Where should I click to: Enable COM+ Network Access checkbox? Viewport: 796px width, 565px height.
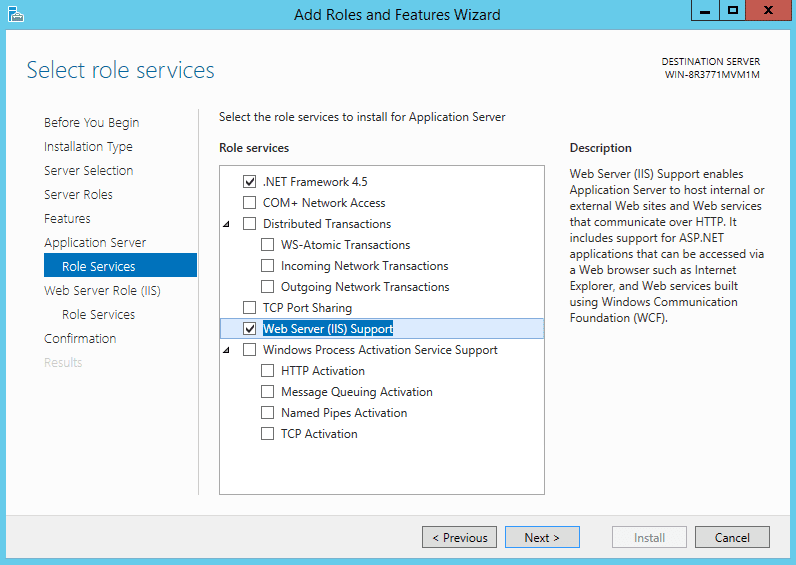tap(249, 203)
